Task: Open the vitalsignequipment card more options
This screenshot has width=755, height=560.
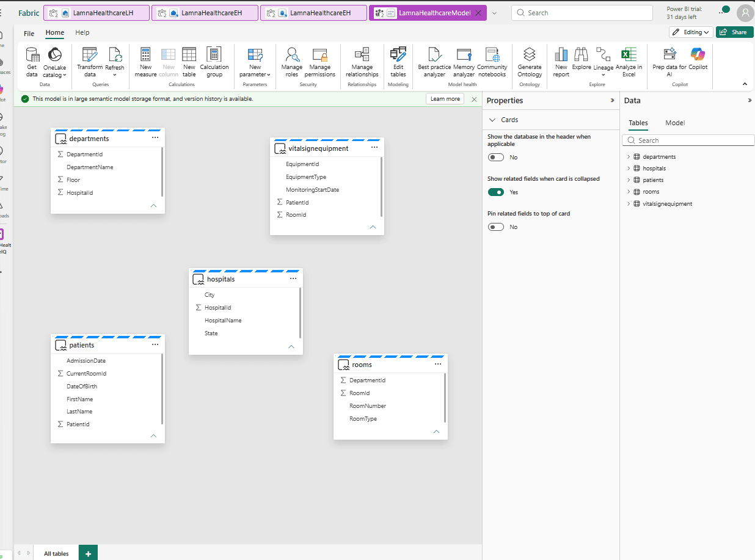Action: click(x=374, y=148)
